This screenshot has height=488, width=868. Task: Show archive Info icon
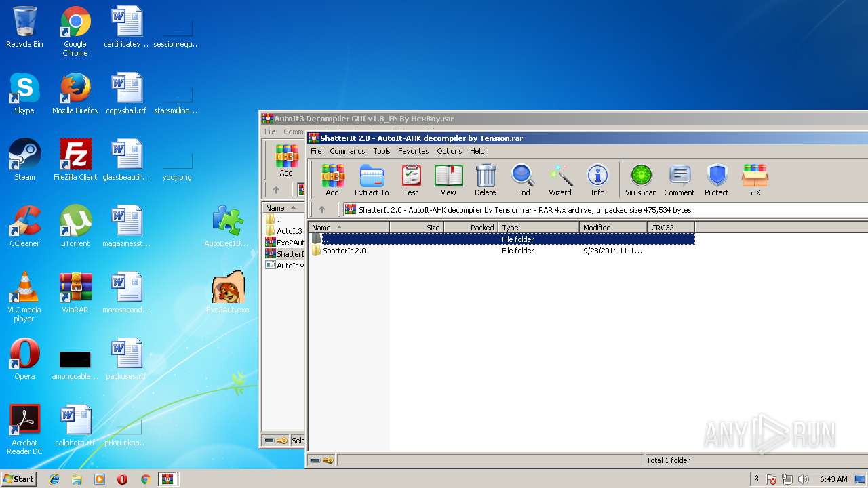pos(597,180)
